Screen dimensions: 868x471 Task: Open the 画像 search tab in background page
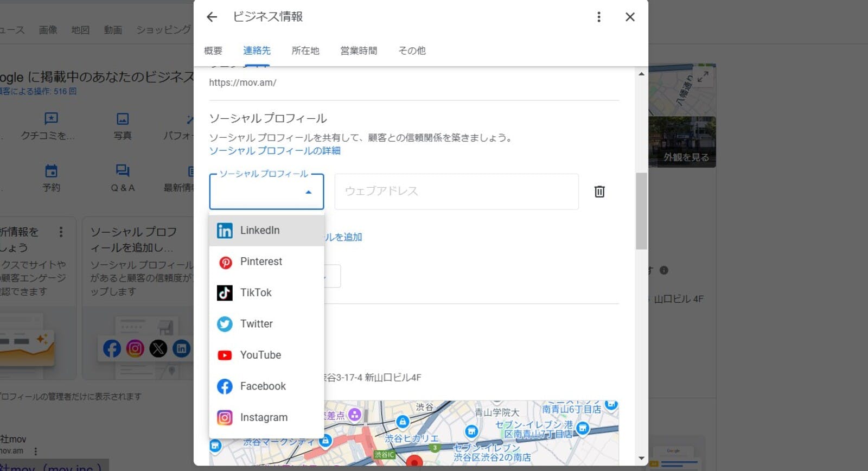tap(48, 30)
